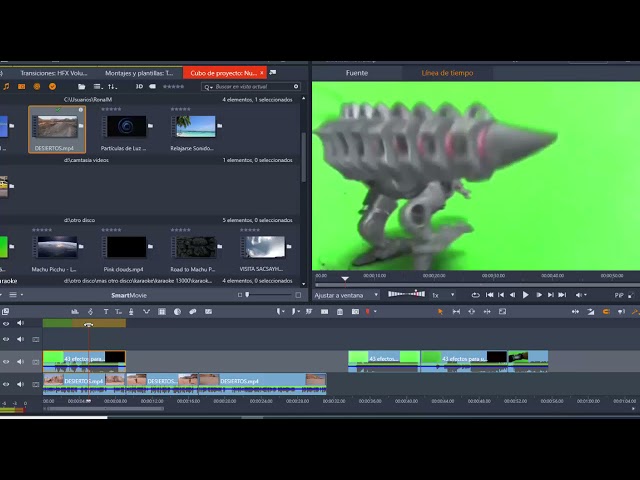Click the shuttle speed slider under preview
Viewport: 640px width, 480px height.
(406, 294)
